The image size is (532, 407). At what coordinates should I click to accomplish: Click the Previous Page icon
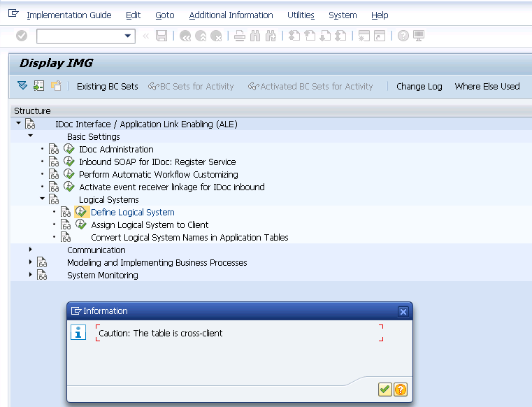tap(310, 36)
